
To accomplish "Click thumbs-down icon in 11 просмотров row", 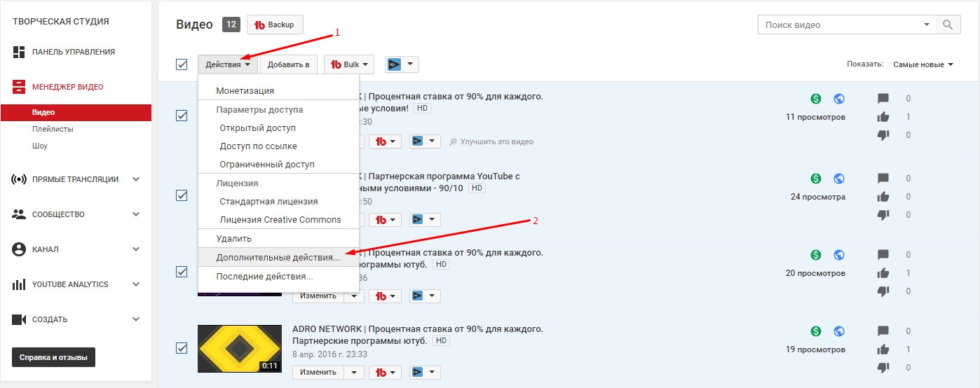I will tap(883, 135).
